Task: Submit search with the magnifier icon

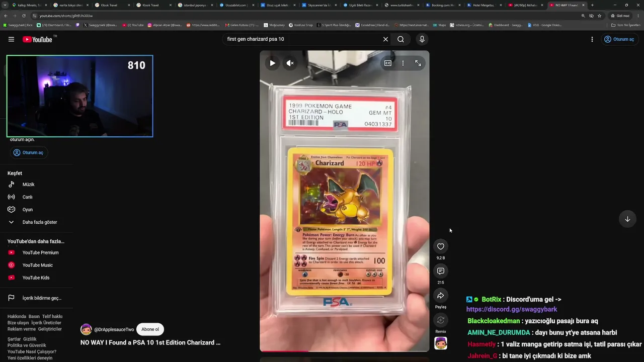Action: coord(400,39)
